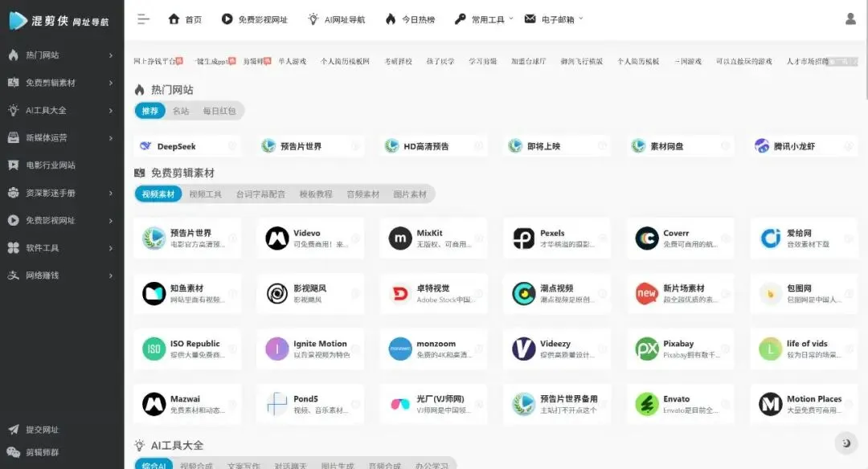Toggle dark mode moon button
868x469 pixels.
coord(845,443)
